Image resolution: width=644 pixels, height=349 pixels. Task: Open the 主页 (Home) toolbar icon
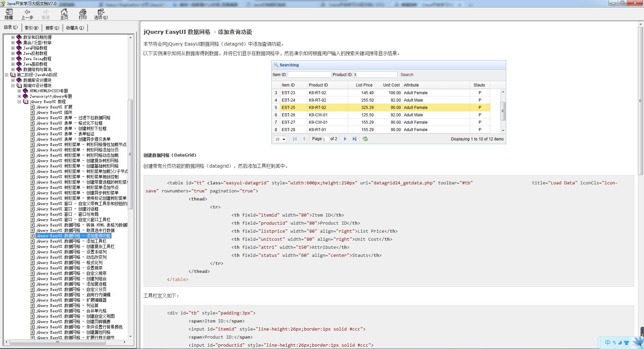pyautogui.click(x=64, y=14)
